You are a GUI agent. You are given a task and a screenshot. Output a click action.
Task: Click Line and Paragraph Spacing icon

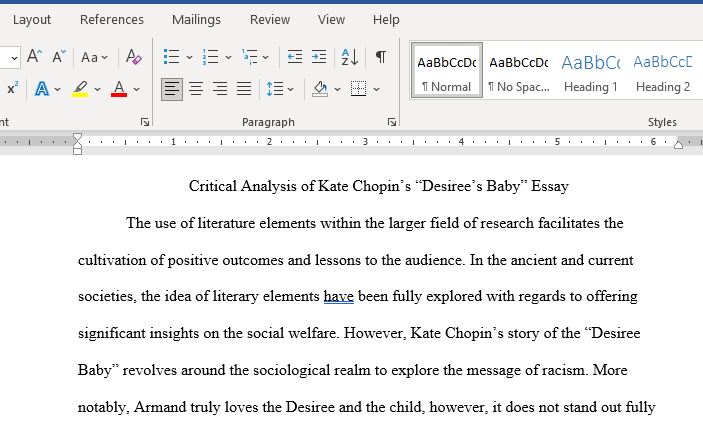tap(275, 89)
